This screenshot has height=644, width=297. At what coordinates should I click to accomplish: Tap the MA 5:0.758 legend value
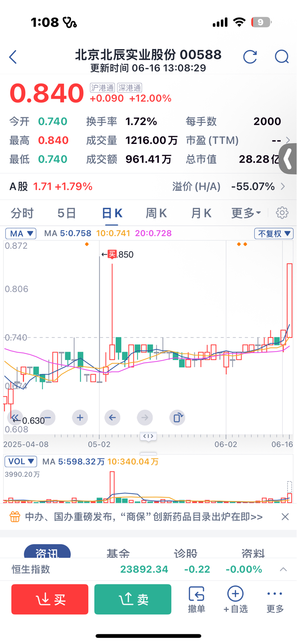[x=76, y=233]
